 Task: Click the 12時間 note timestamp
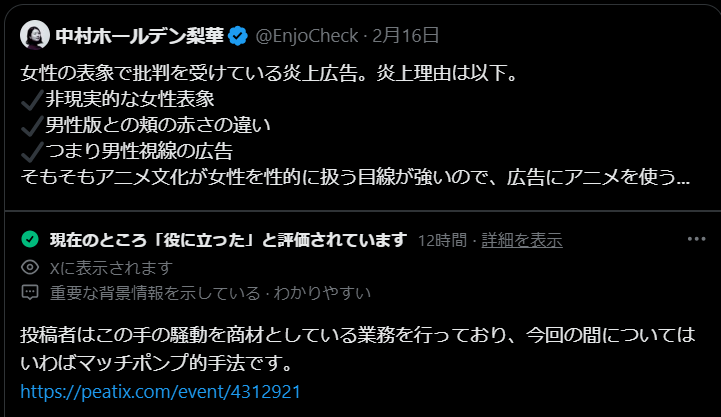(x=442, y=240)
